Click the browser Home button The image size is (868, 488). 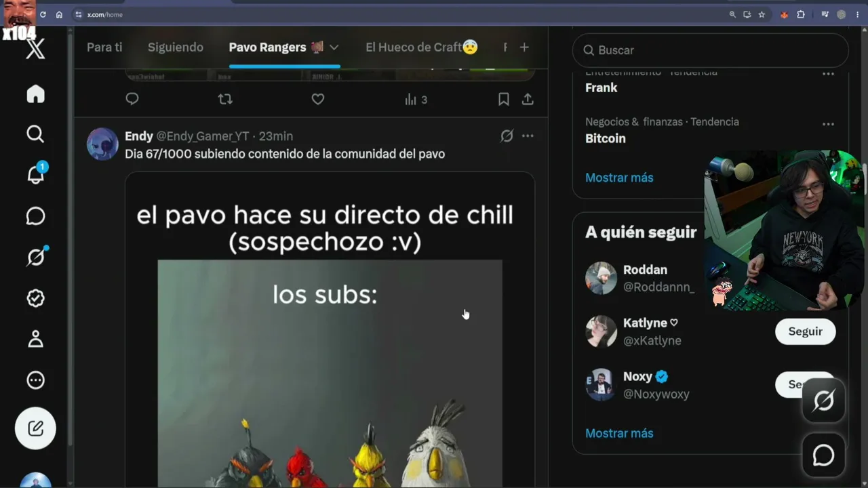pos(59,14)
